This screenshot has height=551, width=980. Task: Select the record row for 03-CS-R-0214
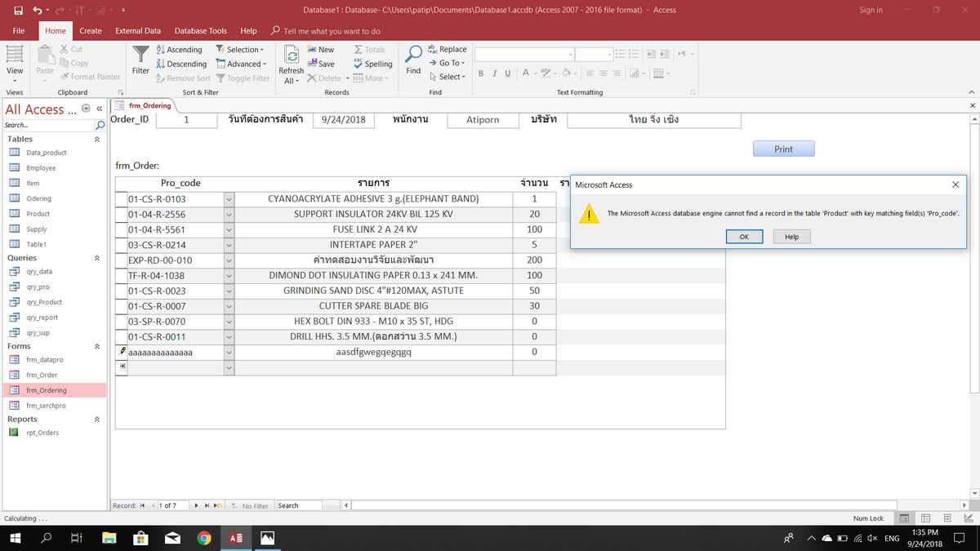click(121, 245)
